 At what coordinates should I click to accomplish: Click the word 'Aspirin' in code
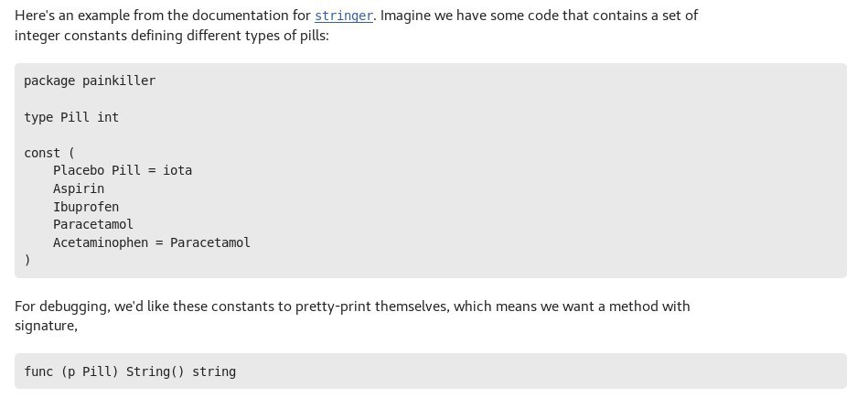tap(79, 188)
